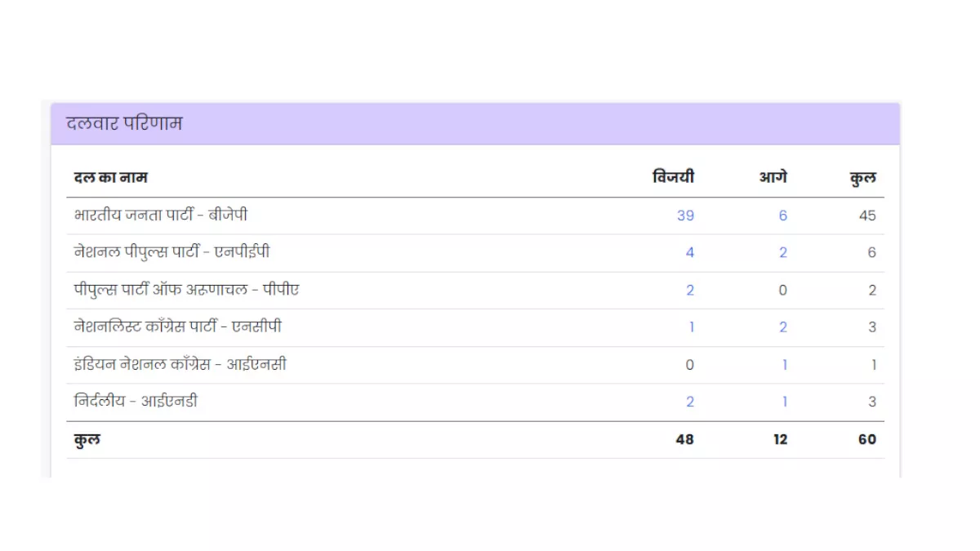Click PPA leading value 0
Image resolution: width=980 pixels, height=551 pixels.
pos(783,291)
